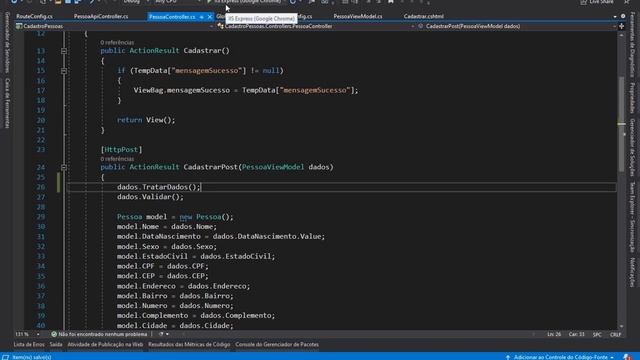The image size is (640, 360).
Task: Click 'Item(ns) salvo(s)' status text
Action: [x=32, y=357]
